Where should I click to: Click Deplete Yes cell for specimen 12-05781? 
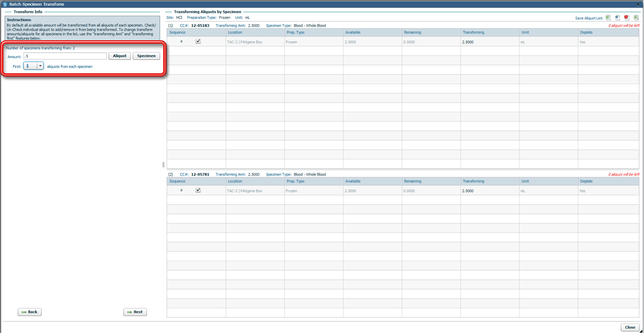point(609,191)
